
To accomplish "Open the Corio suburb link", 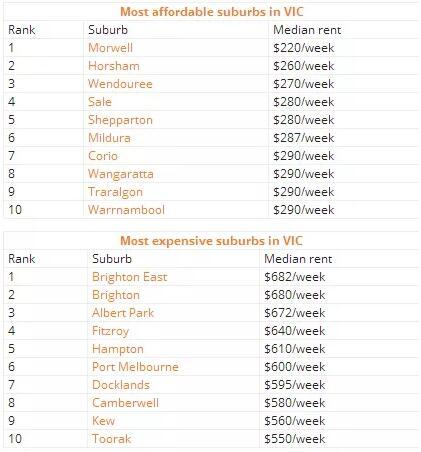I will coord(103,156).
